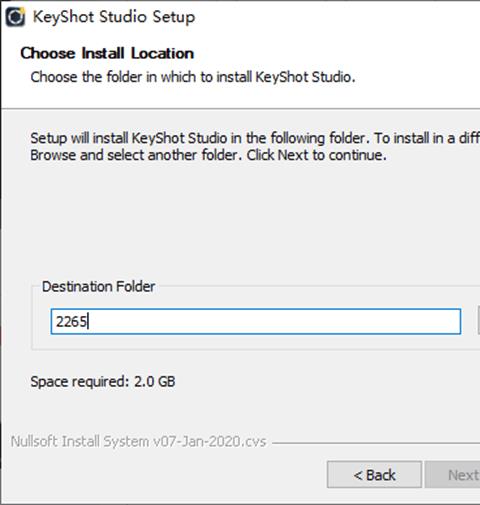Image resolution: width=480 pixels, height=505 pixels.
Task: Click the separator line beside Nullsoft text
Action: 376,443
